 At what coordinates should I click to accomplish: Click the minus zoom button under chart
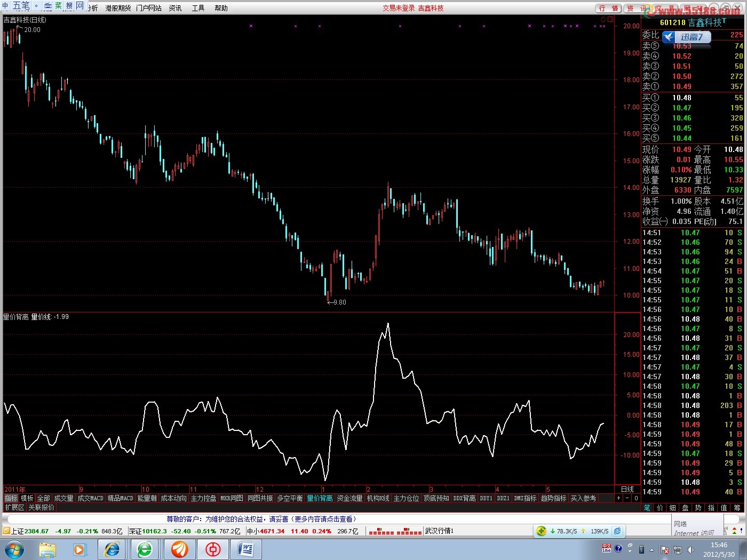pos(627,498)
